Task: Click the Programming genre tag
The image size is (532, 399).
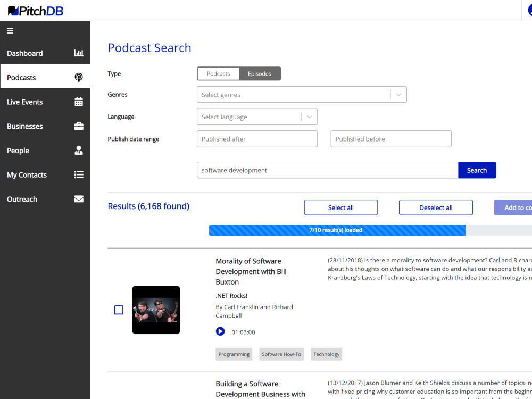Action: coord(234,354)
